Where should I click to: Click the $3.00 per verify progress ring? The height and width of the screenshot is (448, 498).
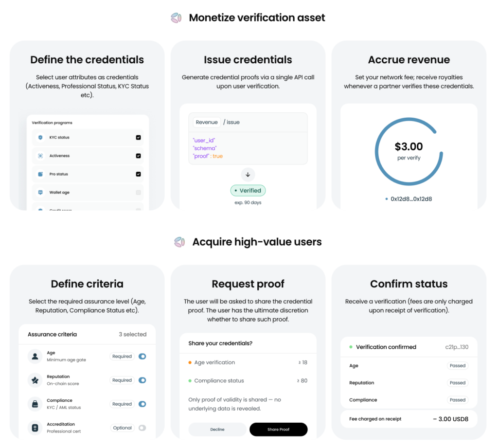tap(409, 152)
